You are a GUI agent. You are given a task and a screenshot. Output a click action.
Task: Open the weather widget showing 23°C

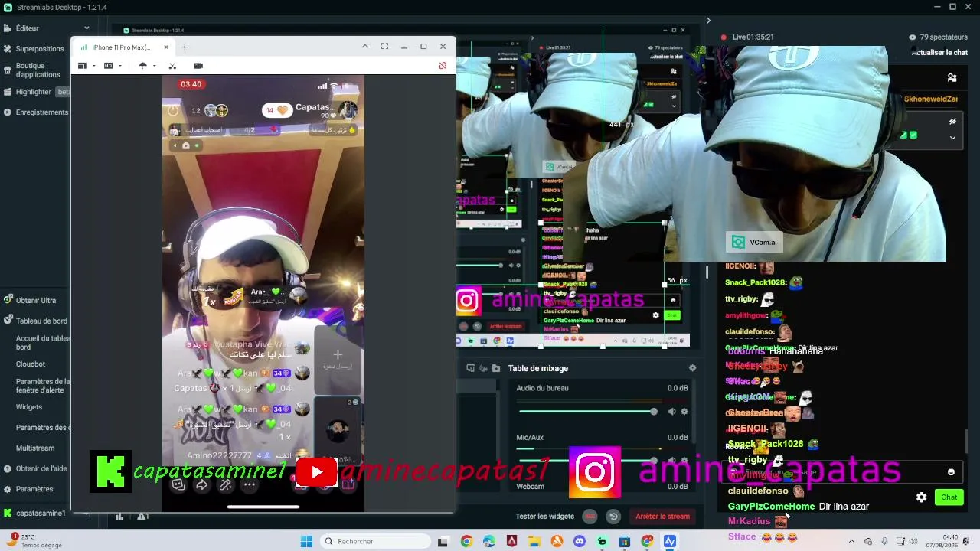click(35, 541)
